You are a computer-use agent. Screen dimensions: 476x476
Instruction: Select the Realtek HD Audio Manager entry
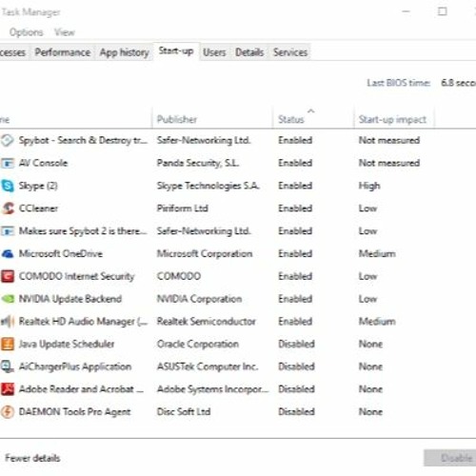83,322
